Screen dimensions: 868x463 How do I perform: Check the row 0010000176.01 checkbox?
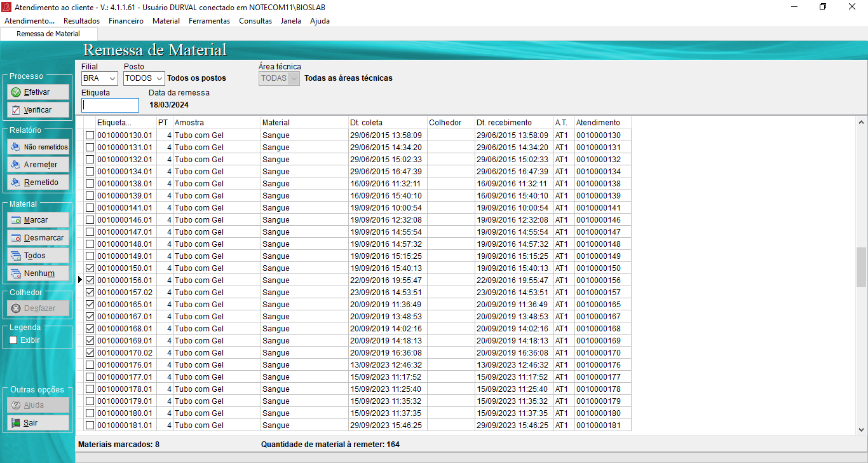[x=90, y=365]
